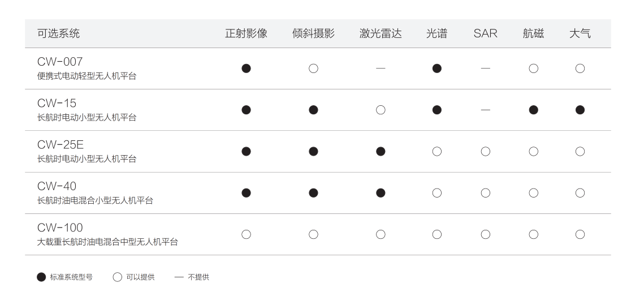Viewport: 644px width, 300px height.
Task: Click empty circle for CW-007 倾斜摄影
Action: tap(313, 68)
